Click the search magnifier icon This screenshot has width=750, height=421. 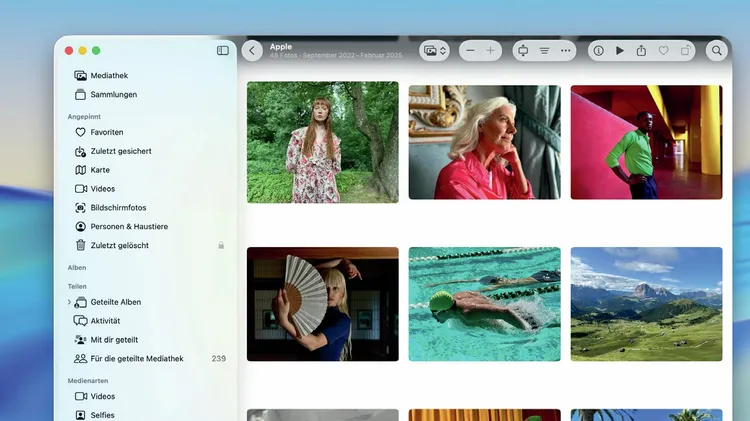click(717, 50)
